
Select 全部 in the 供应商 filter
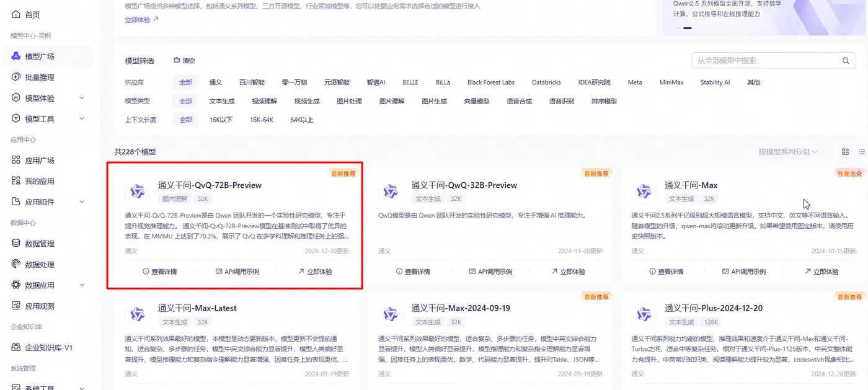[186, 82]
